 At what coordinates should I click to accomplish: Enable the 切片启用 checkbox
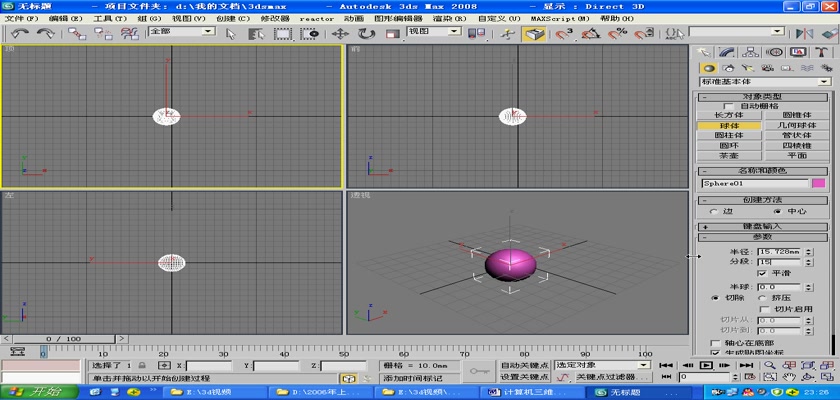click(764, 309)
